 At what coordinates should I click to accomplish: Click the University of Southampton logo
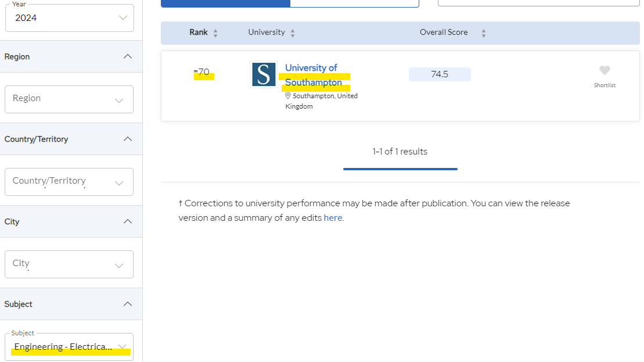click(264, 74)
